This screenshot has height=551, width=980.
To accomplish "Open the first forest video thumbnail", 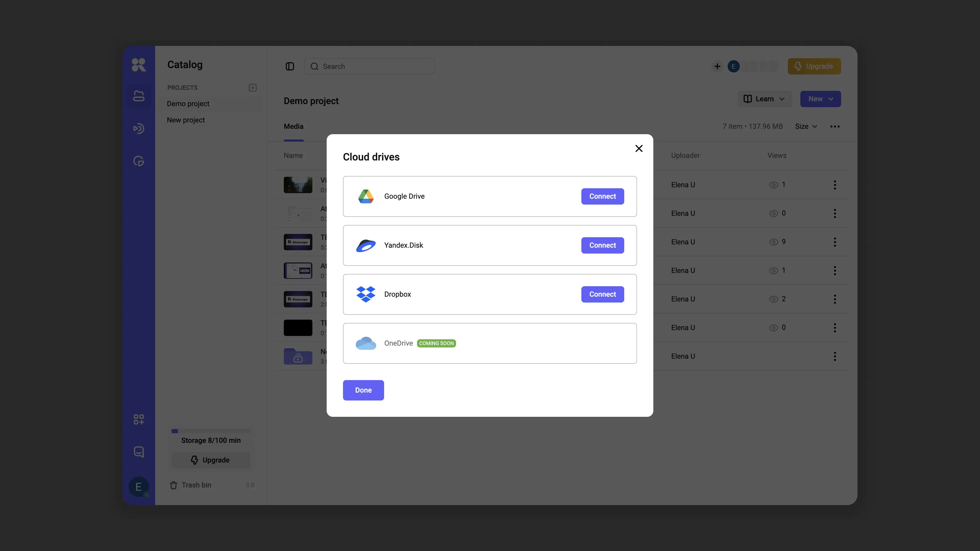I will (298, 185).
